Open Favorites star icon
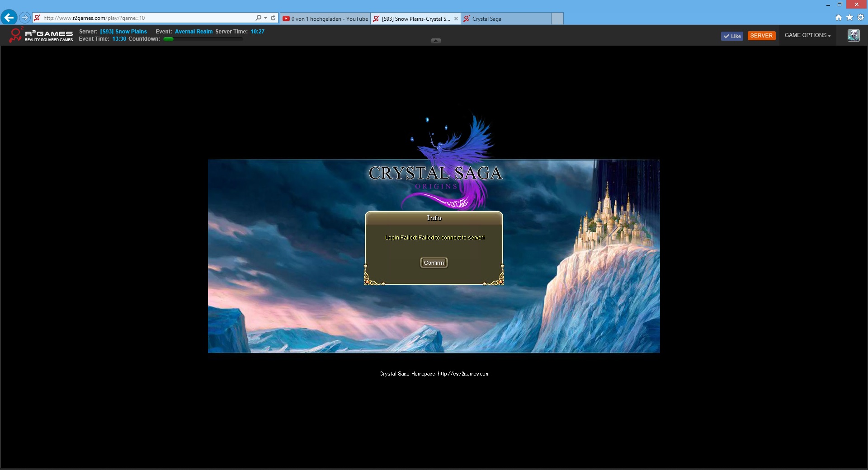The image size is (868, 470). coord(849,18)
